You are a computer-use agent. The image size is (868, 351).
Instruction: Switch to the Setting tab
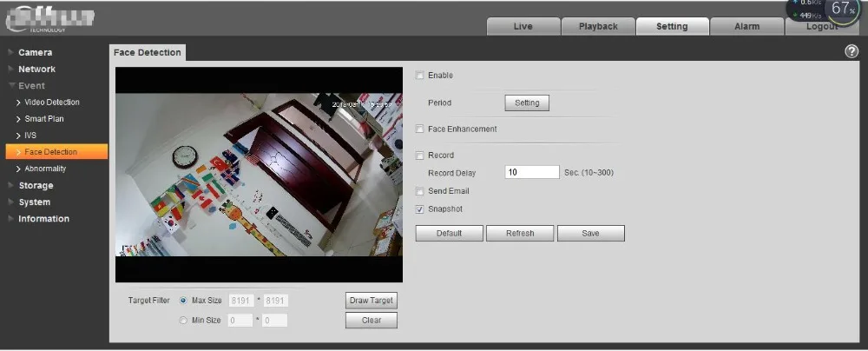[x=672, y=27]
